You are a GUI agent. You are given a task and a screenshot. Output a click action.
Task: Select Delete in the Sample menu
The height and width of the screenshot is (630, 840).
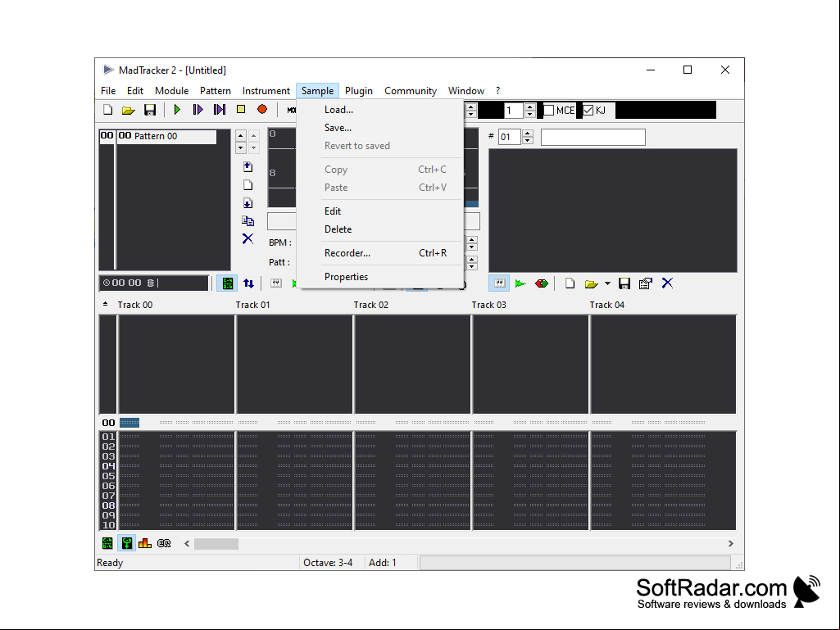(x=379, y=229)
